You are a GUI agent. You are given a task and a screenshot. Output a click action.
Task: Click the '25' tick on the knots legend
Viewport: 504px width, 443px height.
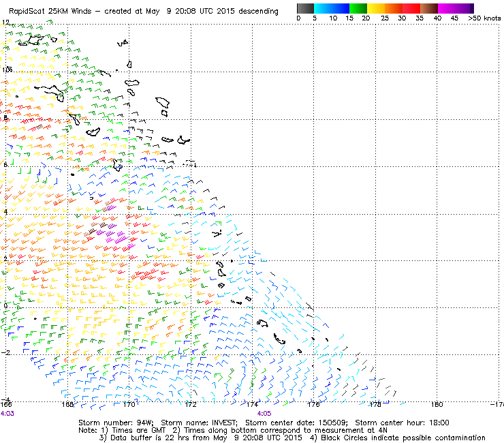click(x=385, y=18)
